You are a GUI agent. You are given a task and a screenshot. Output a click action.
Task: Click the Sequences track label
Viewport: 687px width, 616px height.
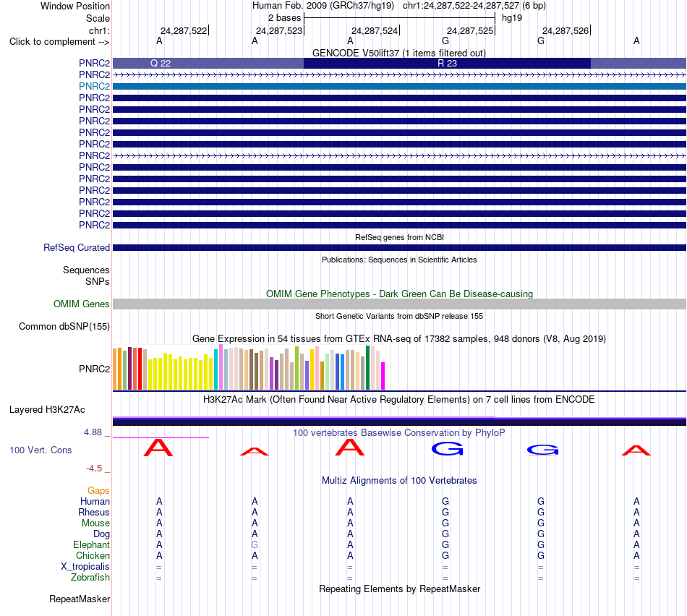[x=86, y=270]
